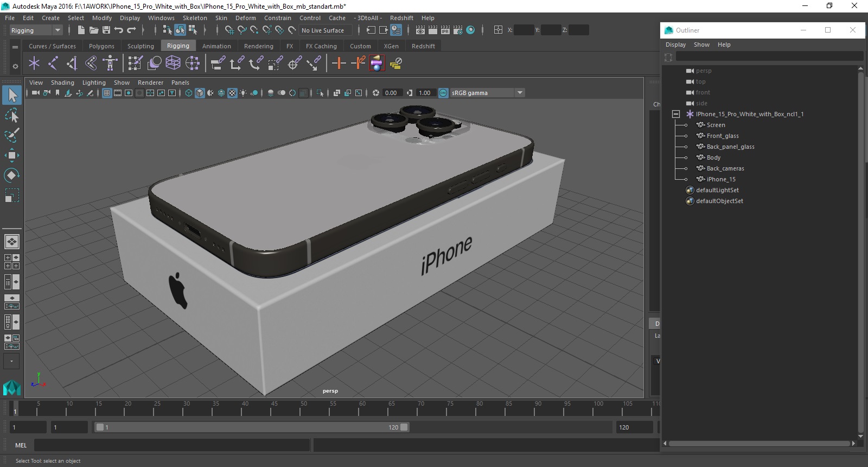Open the sRGB gamma dropdown arrow
The height and width of the screenshot is (467, 868).
point(520,93)
